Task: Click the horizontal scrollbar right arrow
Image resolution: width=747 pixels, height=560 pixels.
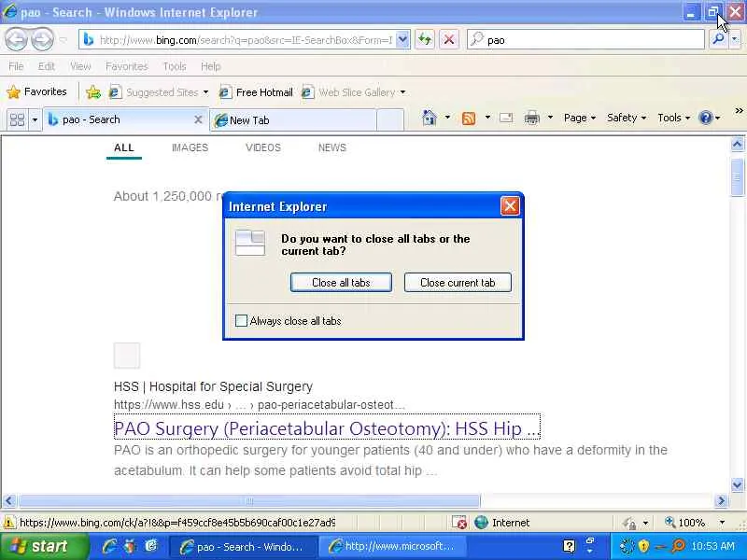Action: (721, 501)
